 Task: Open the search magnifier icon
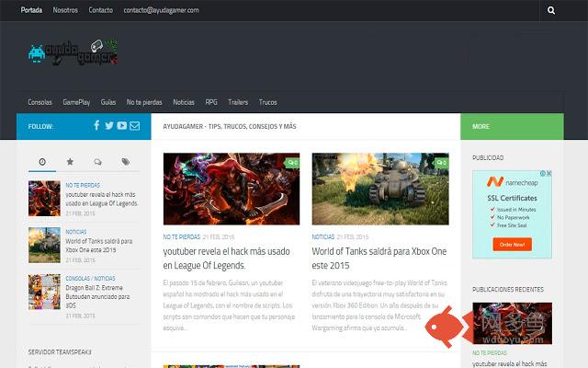[551, 10]
